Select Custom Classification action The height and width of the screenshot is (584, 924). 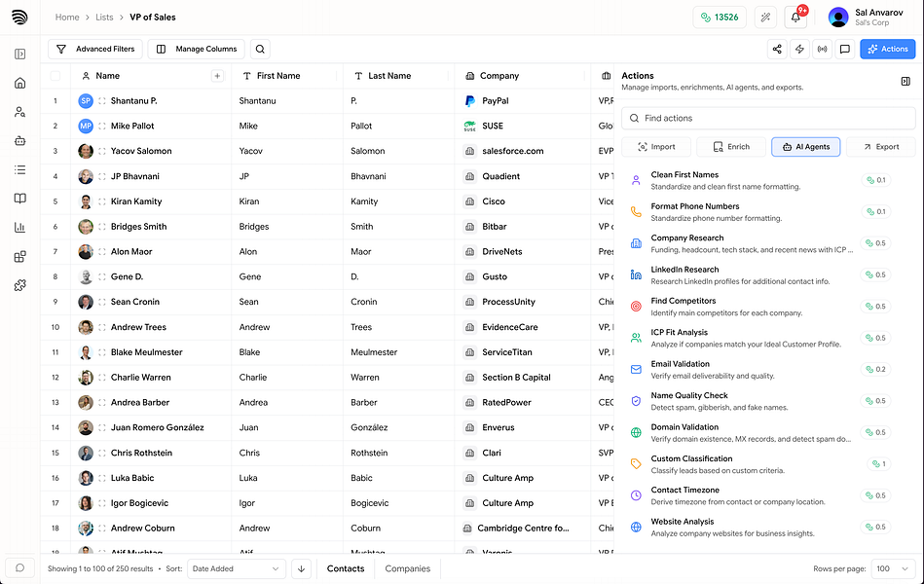(x=760, y=463)
